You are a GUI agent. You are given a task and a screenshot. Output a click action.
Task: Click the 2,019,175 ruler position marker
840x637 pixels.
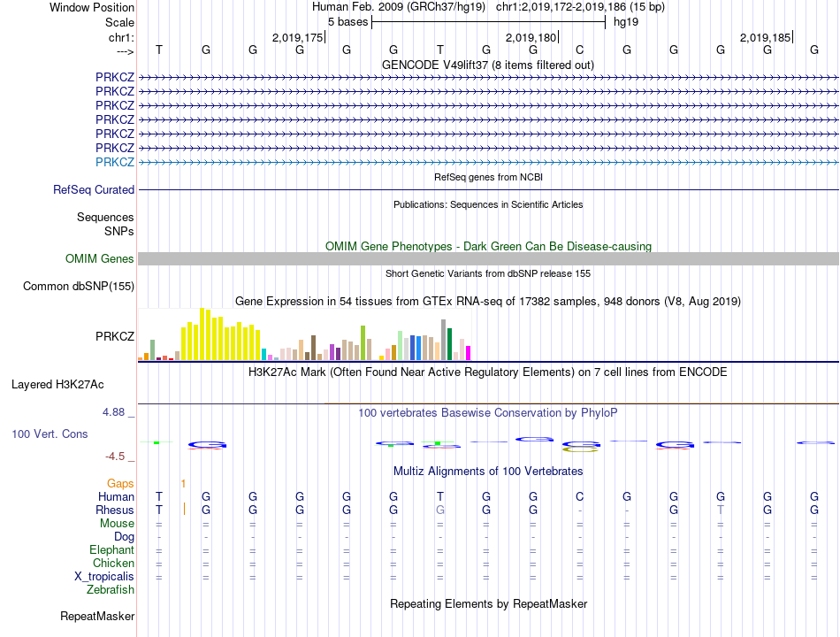pos(298,37)
